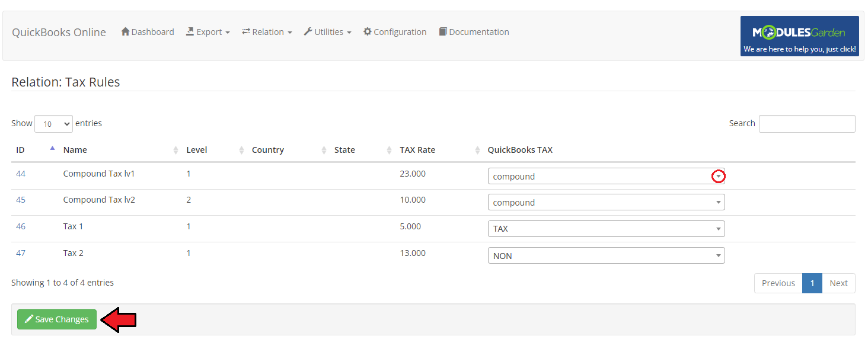Focus the Search input field

click(x=806, y=124)
